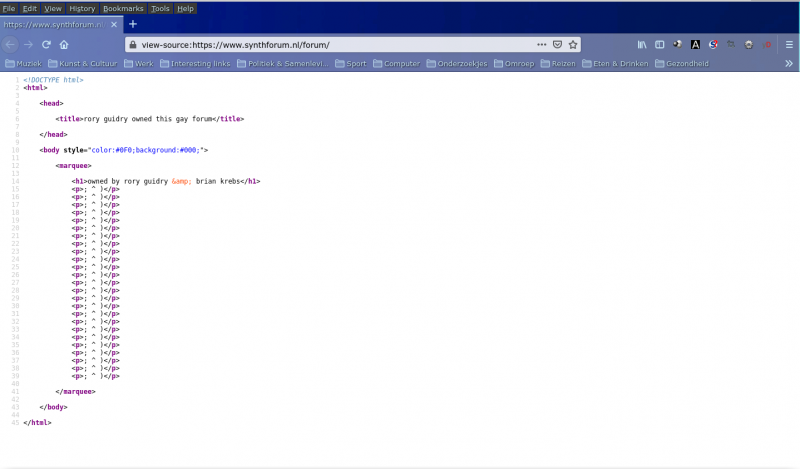The image size is (800, 469).
Task: Open the Onderzoekjes bookmarks folder
Action: [x=457, y=64]
